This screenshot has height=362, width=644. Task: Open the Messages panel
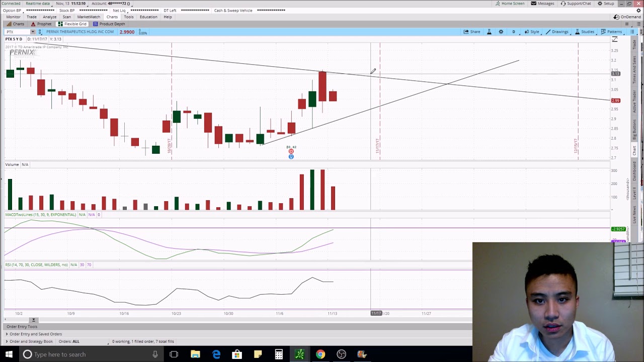coord(542,4)
